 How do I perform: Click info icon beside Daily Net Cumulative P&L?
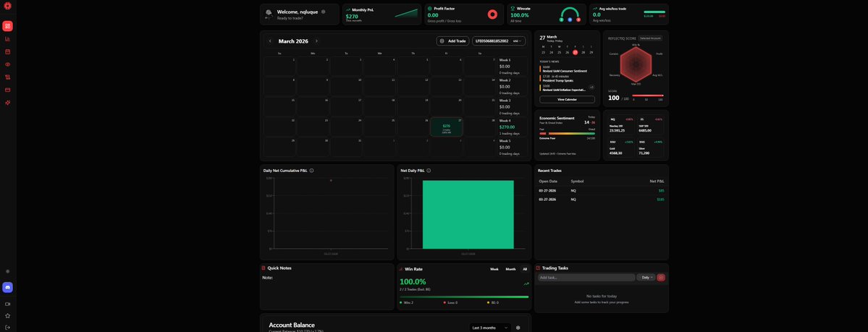[312, 171]
